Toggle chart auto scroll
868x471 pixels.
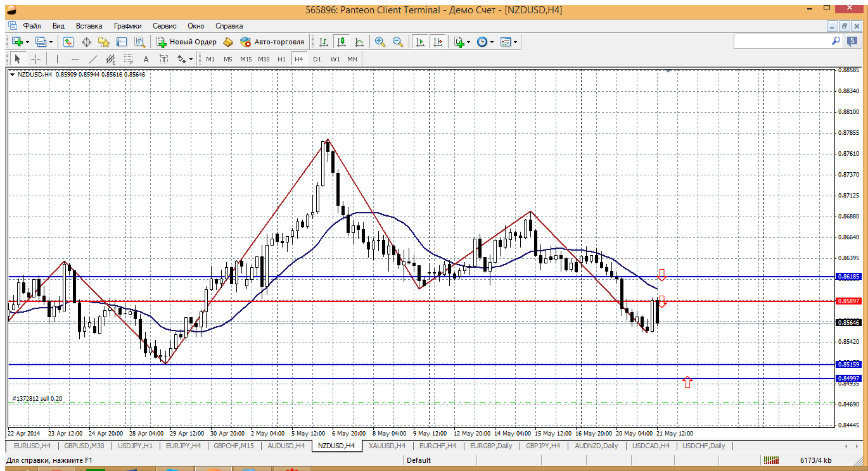coord(419,42)
